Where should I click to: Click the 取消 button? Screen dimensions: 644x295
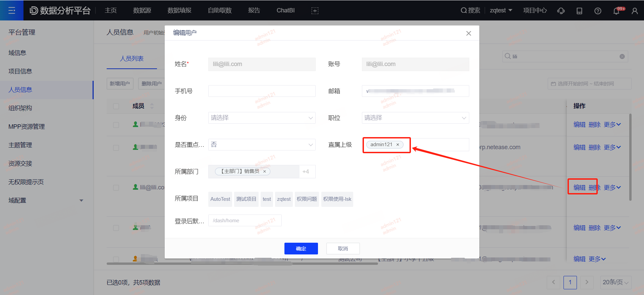(x=343, y=249)
